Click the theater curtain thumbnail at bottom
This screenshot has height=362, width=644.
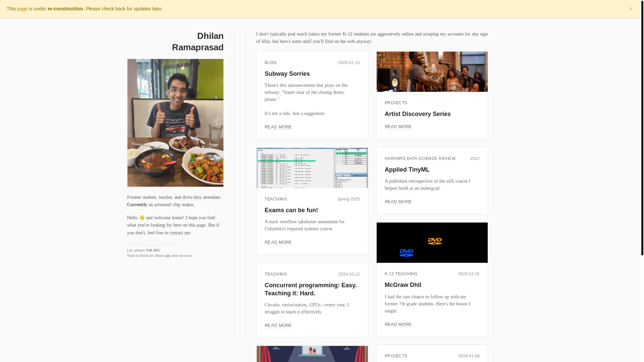pos(312,354)
